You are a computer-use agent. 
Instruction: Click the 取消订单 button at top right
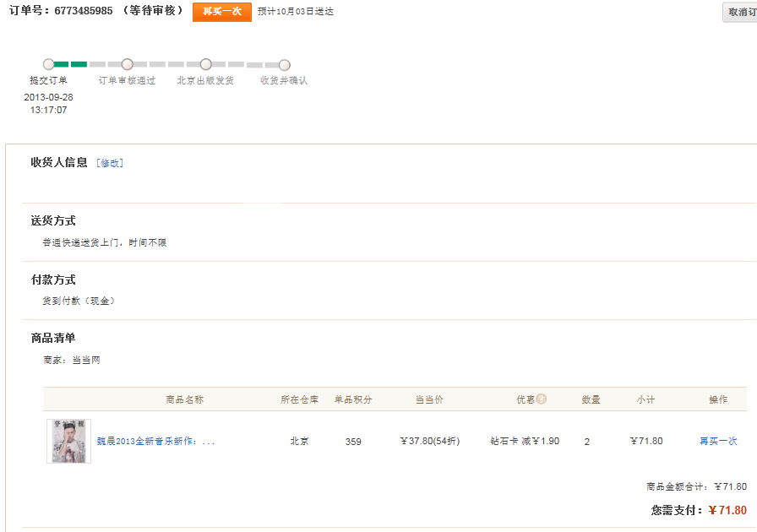[x=740, y=12]
